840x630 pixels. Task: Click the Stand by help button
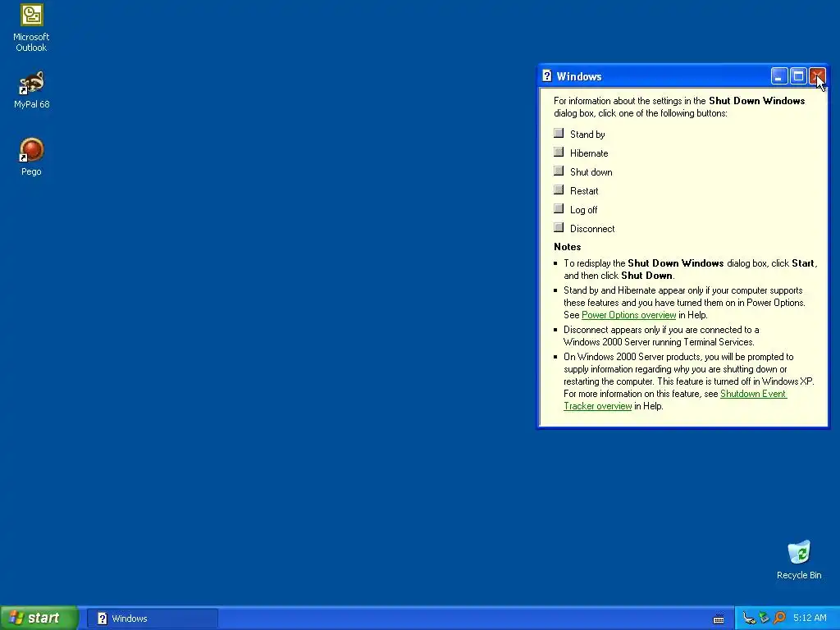click(559, 134)
